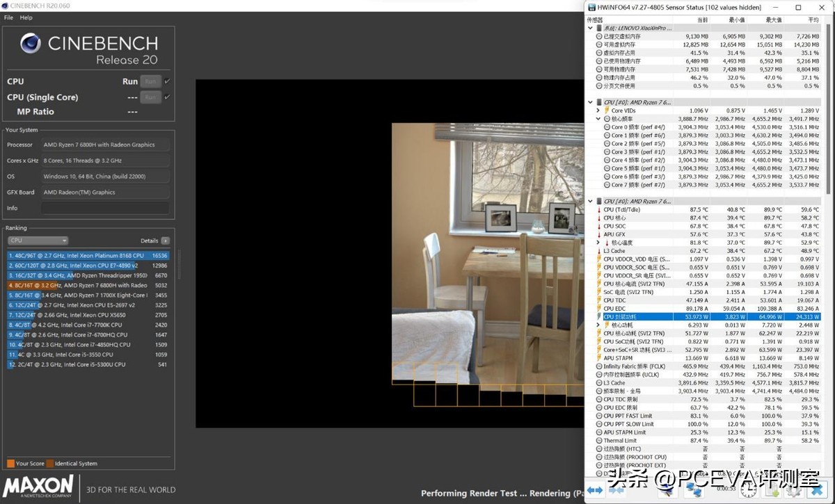Select the Core i7-4850HQ ranking row

[88, 344]
